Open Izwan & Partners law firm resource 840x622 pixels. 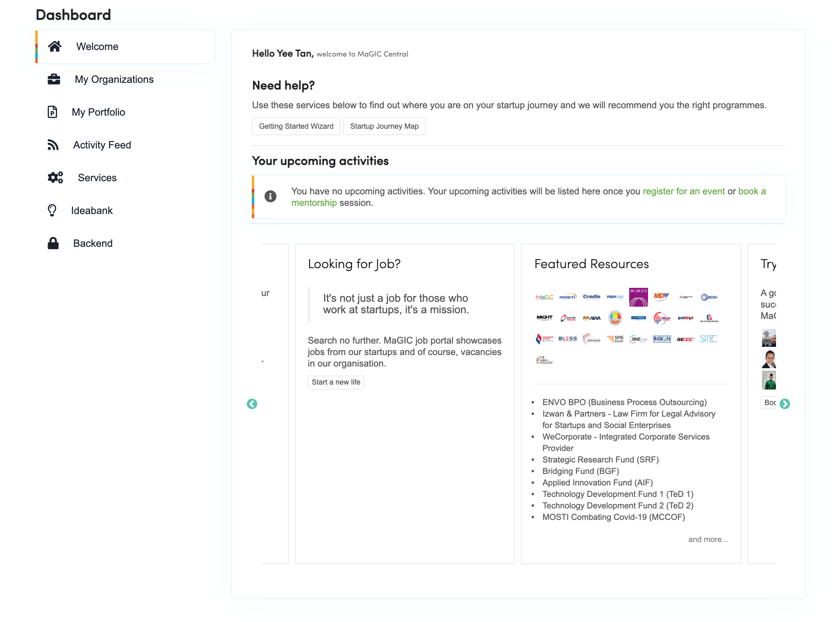(629, 419)
